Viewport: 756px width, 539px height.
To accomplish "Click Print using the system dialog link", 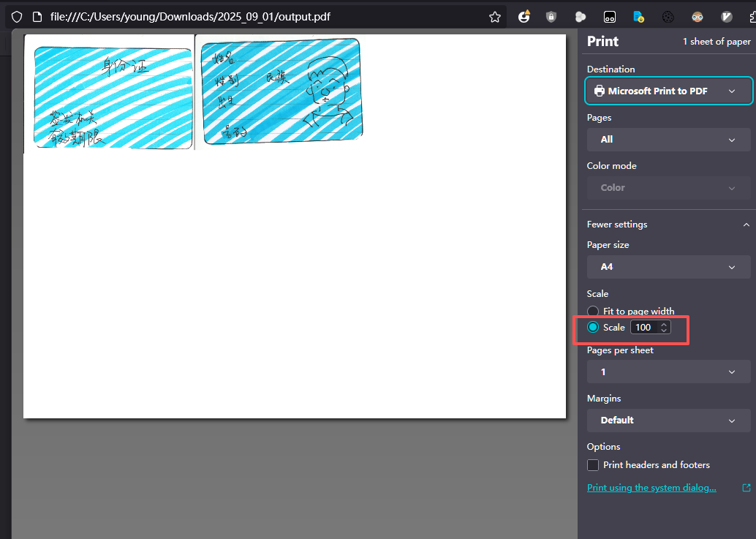I will point(651,488).
